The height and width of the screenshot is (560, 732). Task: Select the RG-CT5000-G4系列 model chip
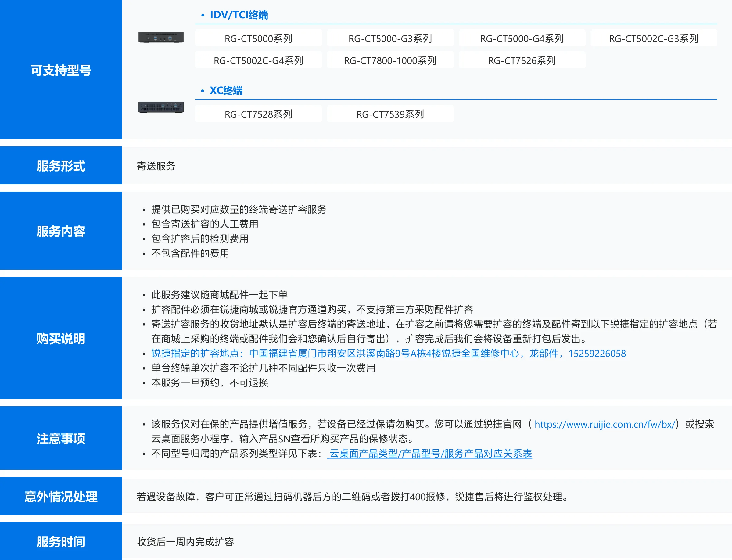(522, 39)
